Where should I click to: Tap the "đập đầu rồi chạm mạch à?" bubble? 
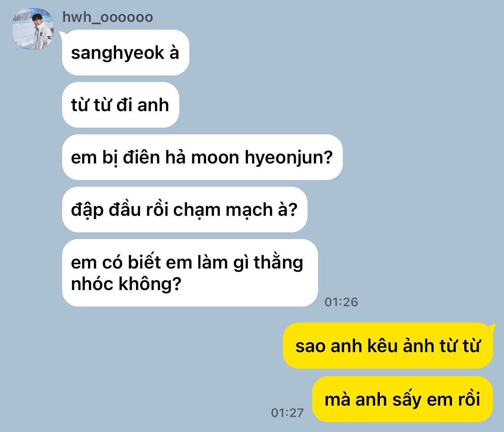185,209
